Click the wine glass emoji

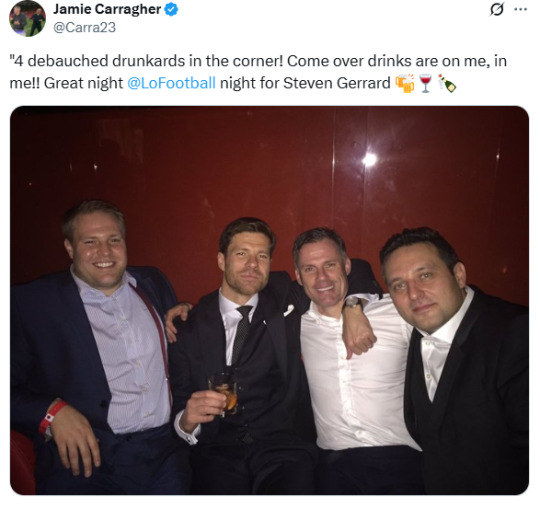pos(426,84)
